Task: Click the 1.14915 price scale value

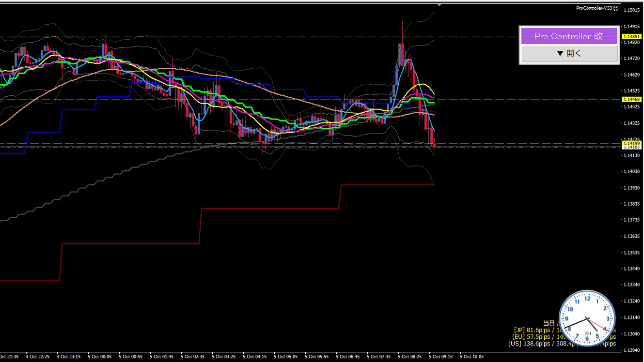Action: click(x=631, y=26)
